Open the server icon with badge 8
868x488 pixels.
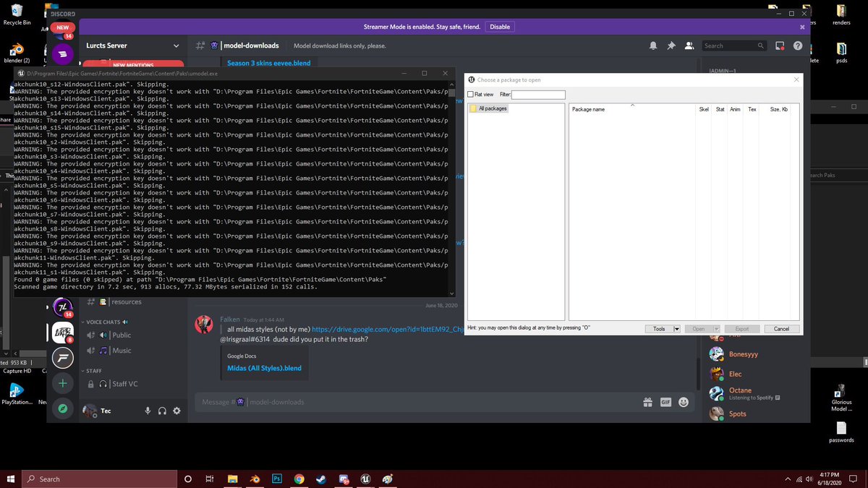point(63,333)
